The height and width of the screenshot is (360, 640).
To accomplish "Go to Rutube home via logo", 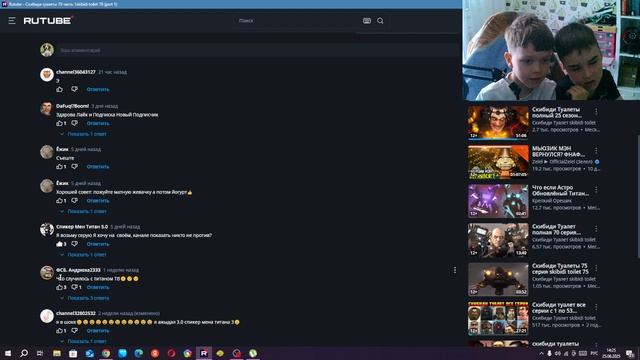I will (48, 20).
